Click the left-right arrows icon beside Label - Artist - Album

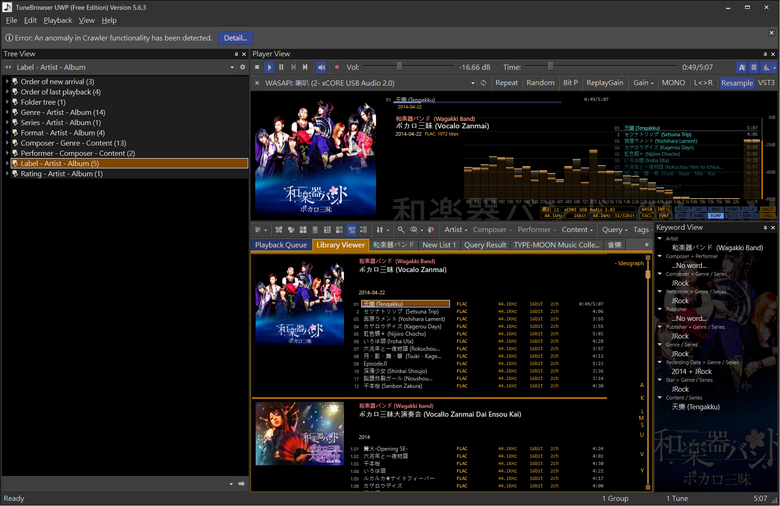tap(8, 67)
